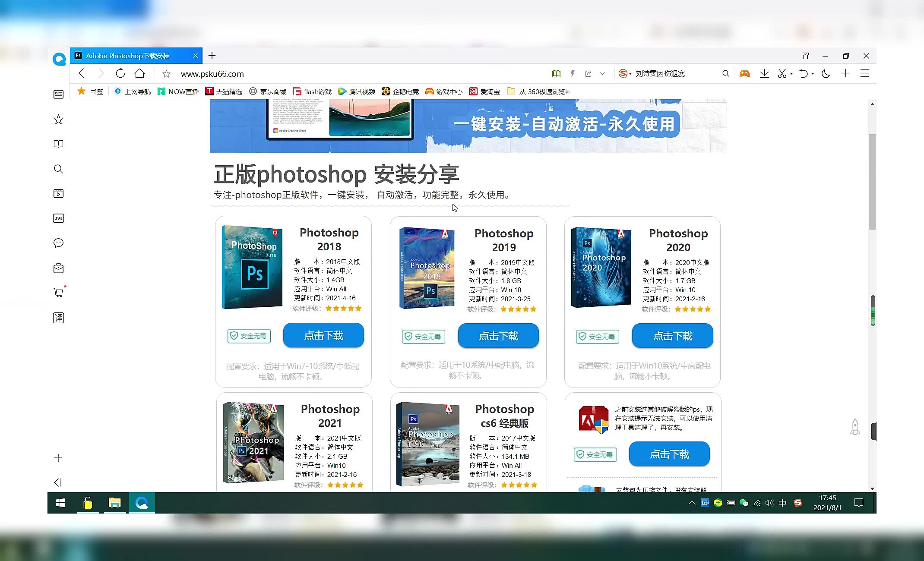Open sidebar search magnifier icon
Screen dimensions: 924x561
[58, 169]
